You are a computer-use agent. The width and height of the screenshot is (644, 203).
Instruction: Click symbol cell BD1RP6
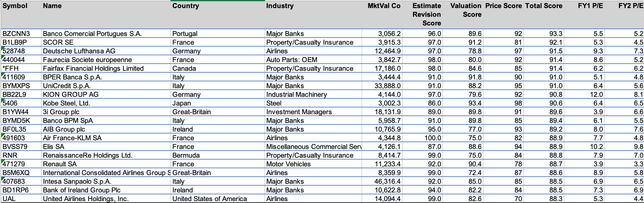(x=21, y=190)
